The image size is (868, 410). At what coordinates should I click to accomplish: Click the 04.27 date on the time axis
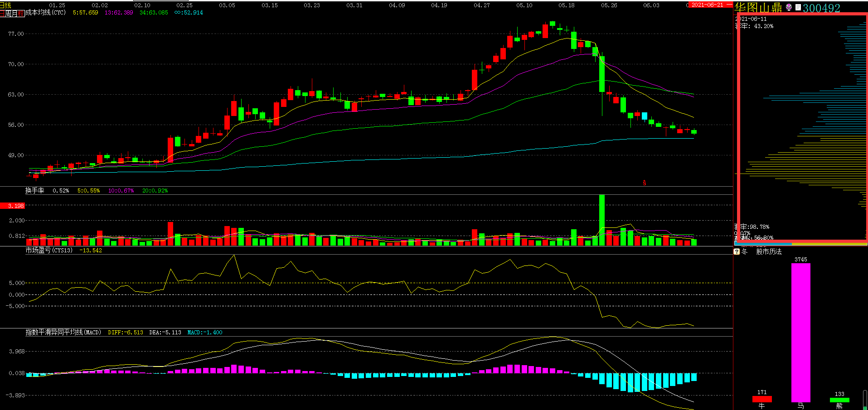pos(481,5)
